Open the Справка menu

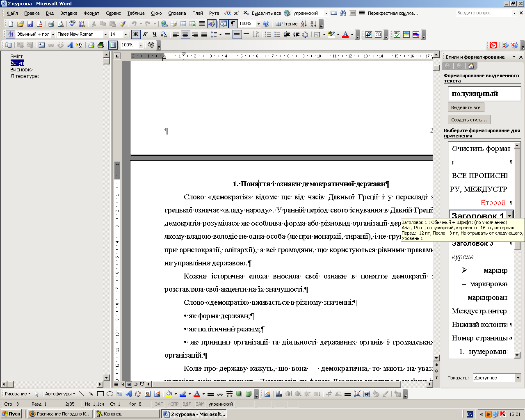click(x=177, y=13)
